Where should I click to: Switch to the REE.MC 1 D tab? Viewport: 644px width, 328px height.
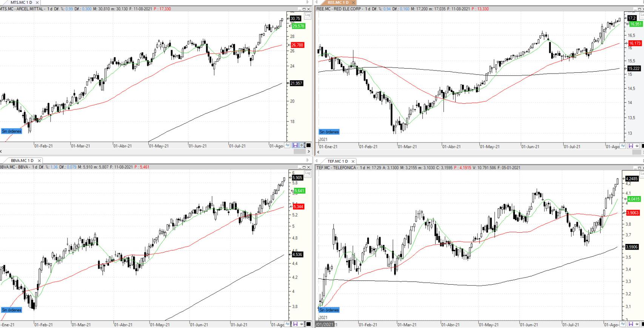338,3
